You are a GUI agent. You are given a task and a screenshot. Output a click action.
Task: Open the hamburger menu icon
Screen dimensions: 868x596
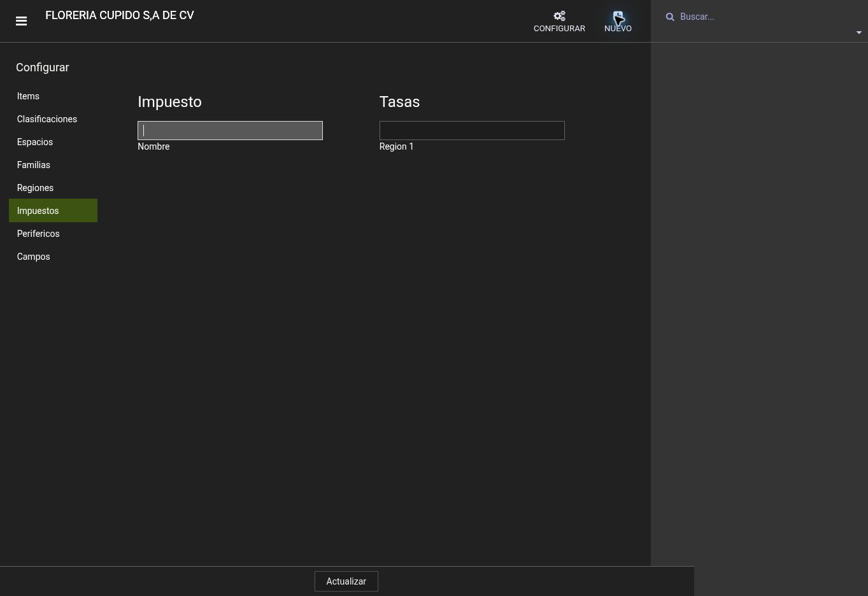coord(21,21)
